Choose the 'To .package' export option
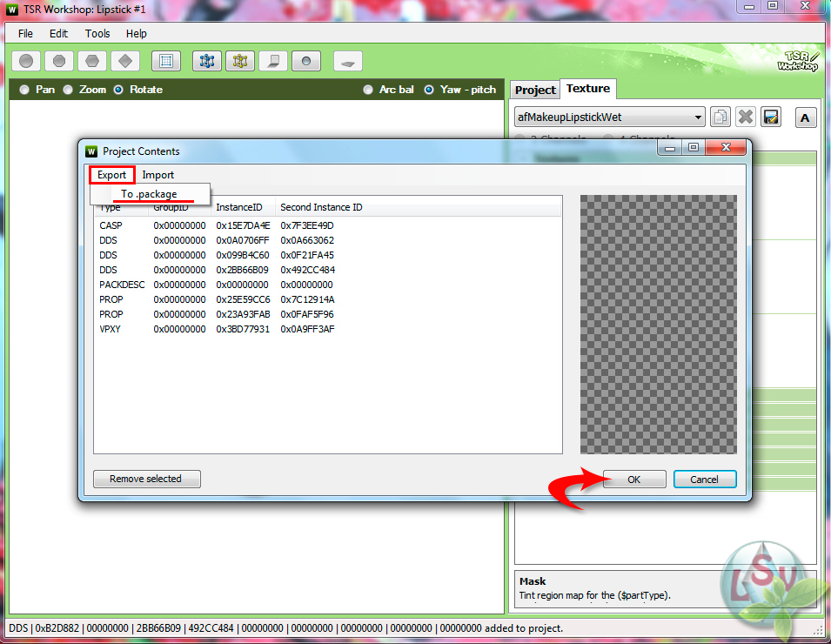The height and width of the screenshot is (644, 831). (x=150, y=194)
